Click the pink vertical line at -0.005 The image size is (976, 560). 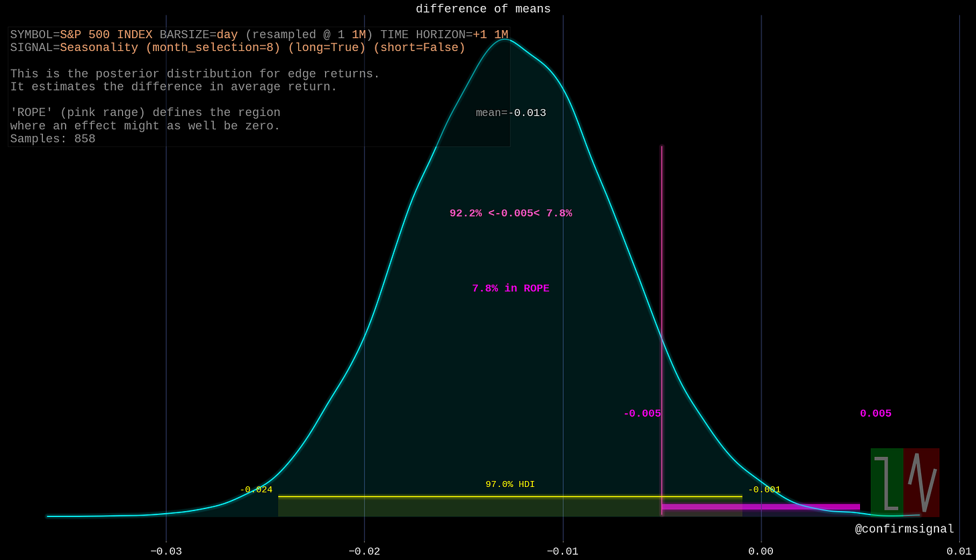coord(662,330)
